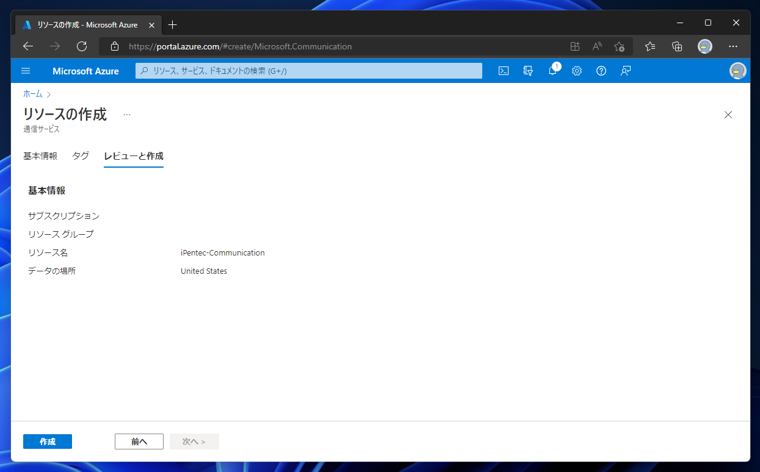The height and width of the screenshot is (472, 760).
Task: Open the Help question mark icon
Action: tap(601, 71)
